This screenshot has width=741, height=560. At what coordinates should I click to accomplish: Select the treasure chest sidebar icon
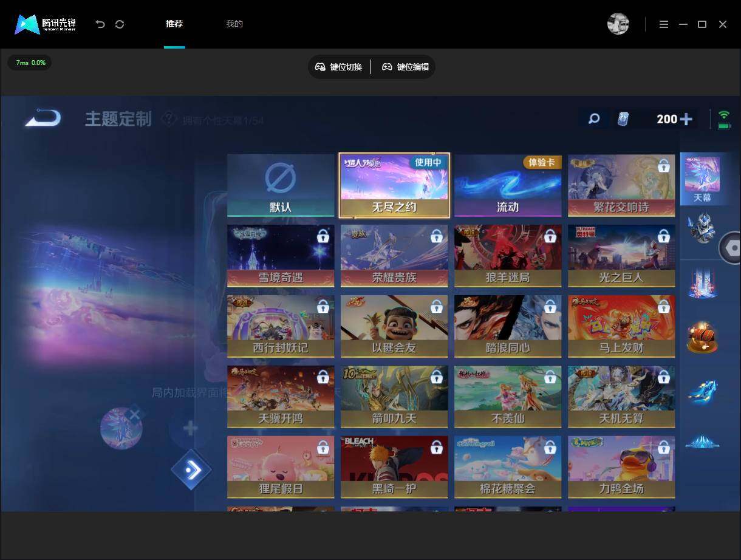[x=702, y=337]
